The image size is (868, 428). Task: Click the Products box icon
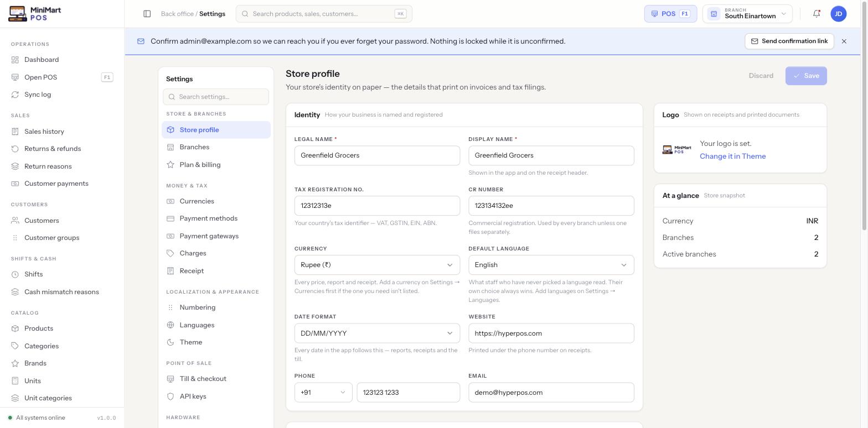coord(15,328)
